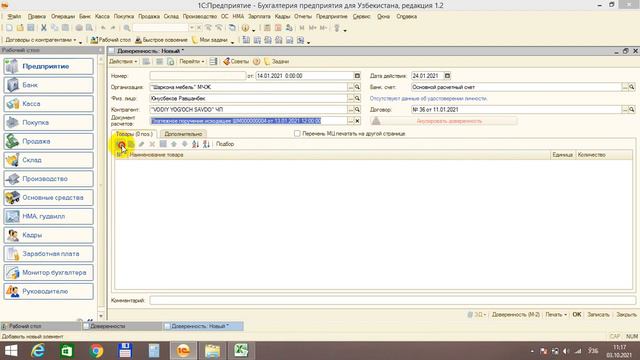Add a new row in the goods table

tap(121, 144)
